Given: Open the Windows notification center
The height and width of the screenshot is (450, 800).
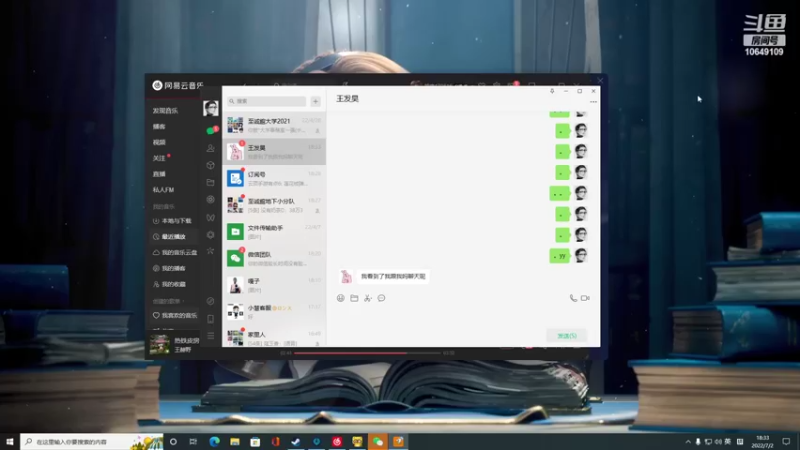Looking at the screenshot, I should [x=786, y=441].
